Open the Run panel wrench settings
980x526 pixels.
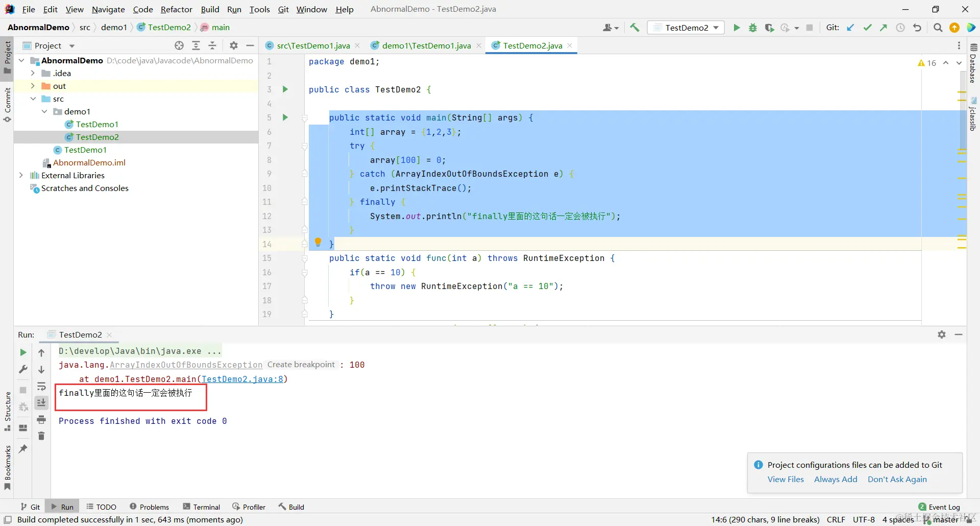pos(23,369)
